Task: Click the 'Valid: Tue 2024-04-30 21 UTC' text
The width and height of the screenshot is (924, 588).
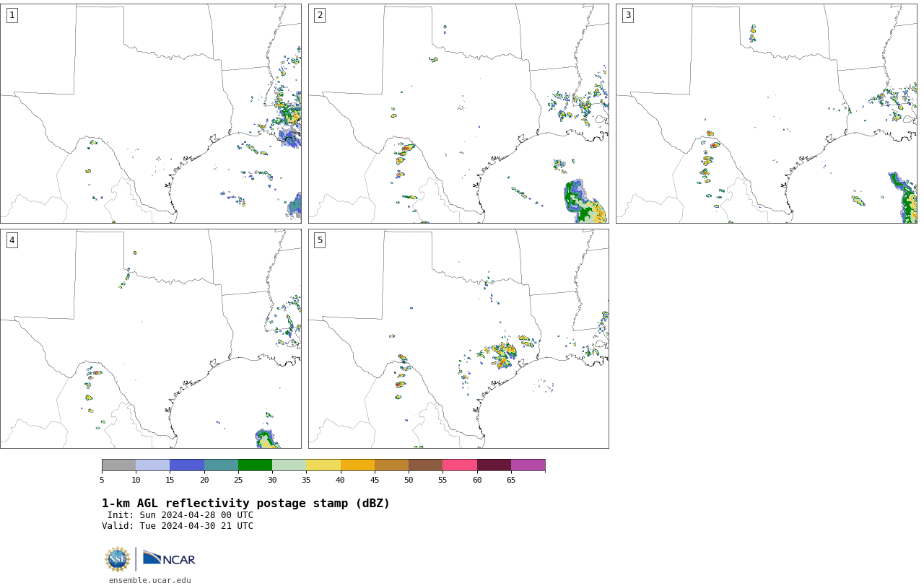Action: coord(178,526)
